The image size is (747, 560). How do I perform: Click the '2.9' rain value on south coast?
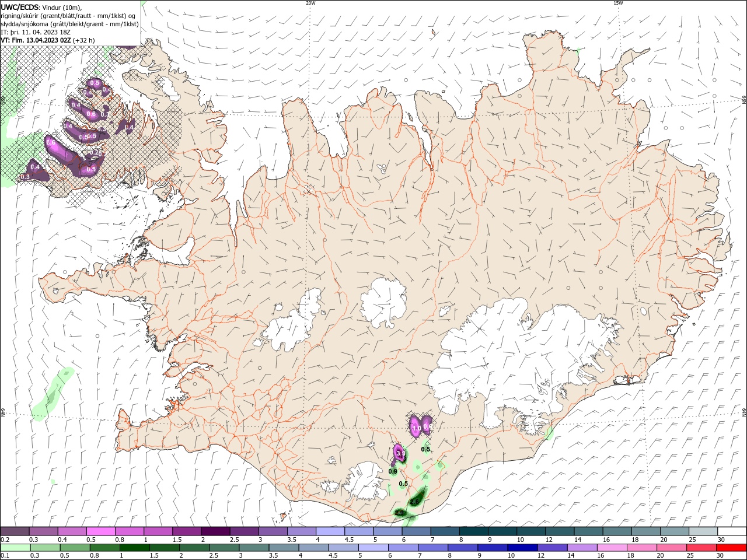(400, 513)
